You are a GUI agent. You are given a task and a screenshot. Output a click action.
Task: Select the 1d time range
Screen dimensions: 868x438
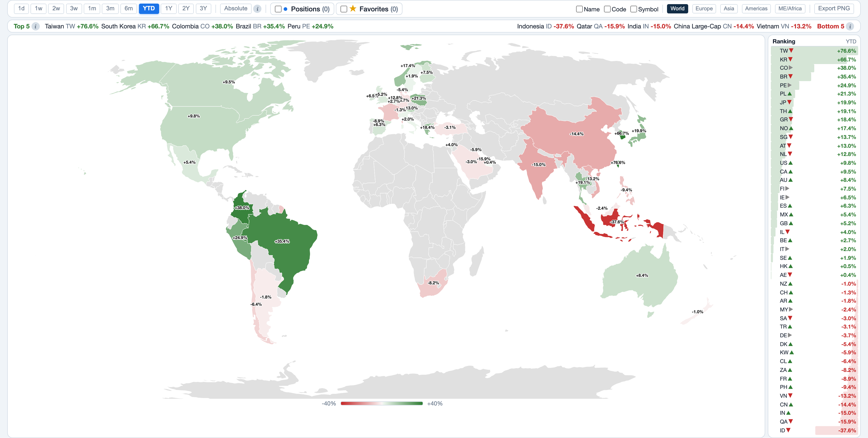click(x=21, y=9)
